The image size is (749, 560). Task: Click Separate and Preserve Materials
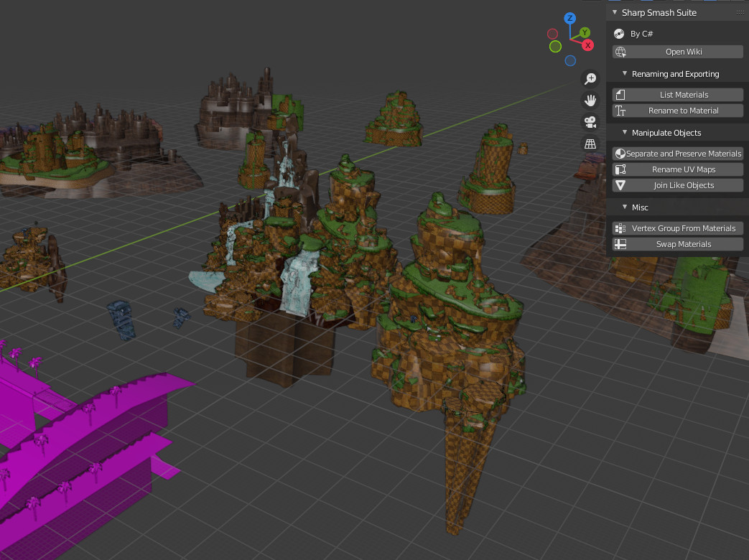pos(677,154)
